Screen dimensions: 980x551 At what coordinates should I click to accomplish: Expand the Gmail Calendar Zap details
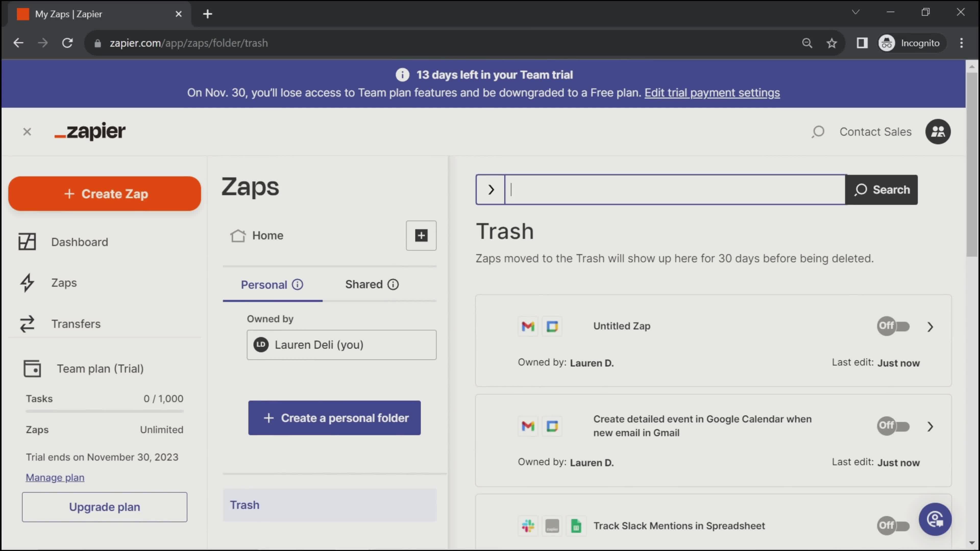pyautogui.click(x=930, y=426)
